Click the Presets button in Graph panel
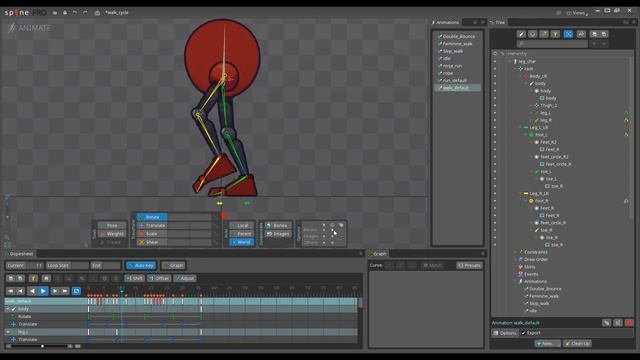The height and width of the screenshot is (360, 640). pos(469,266)
